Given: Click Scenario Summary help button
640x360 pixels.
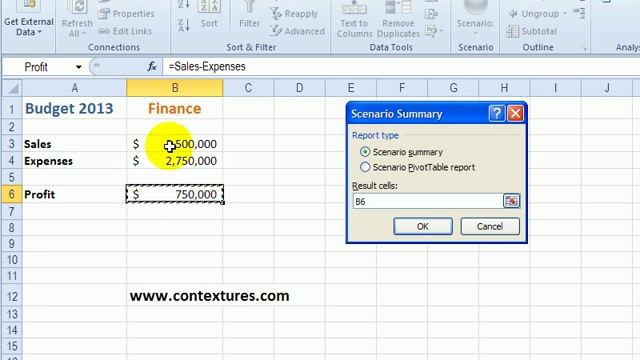Looking at the screenshot, I should coord(497,113).
